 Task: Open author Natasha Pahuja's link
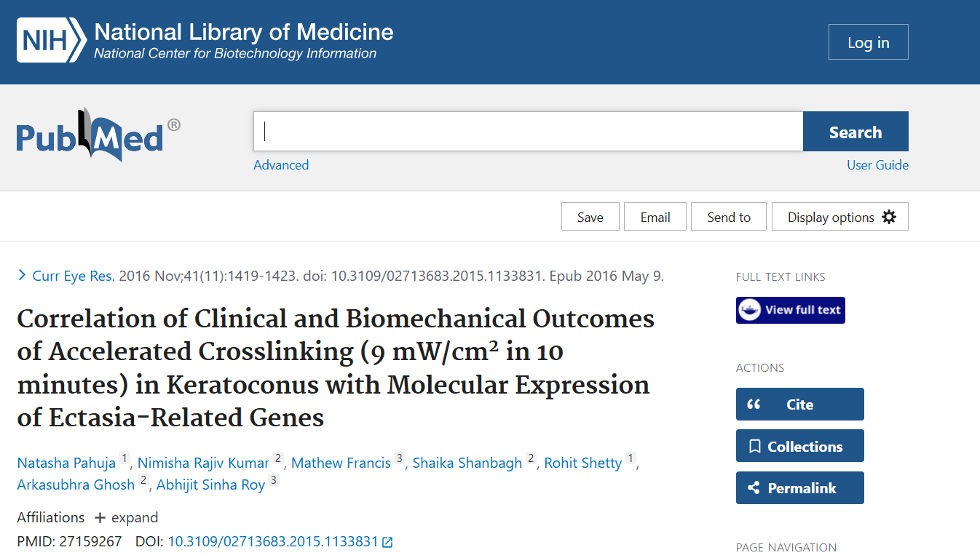66,463
